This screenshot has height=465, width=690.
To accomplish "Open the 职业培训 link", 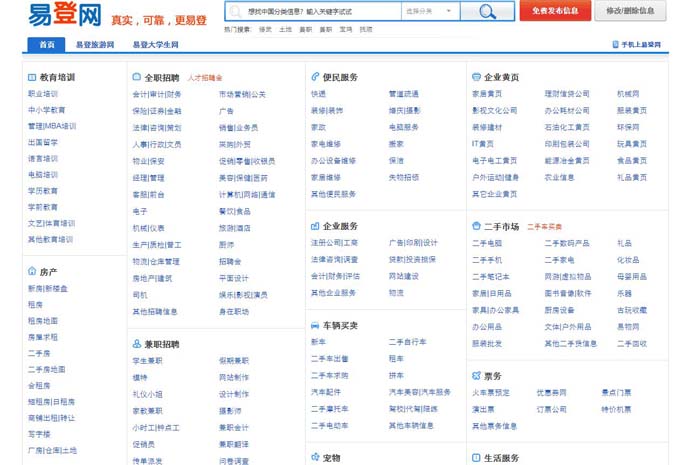I will pos(43,94).
